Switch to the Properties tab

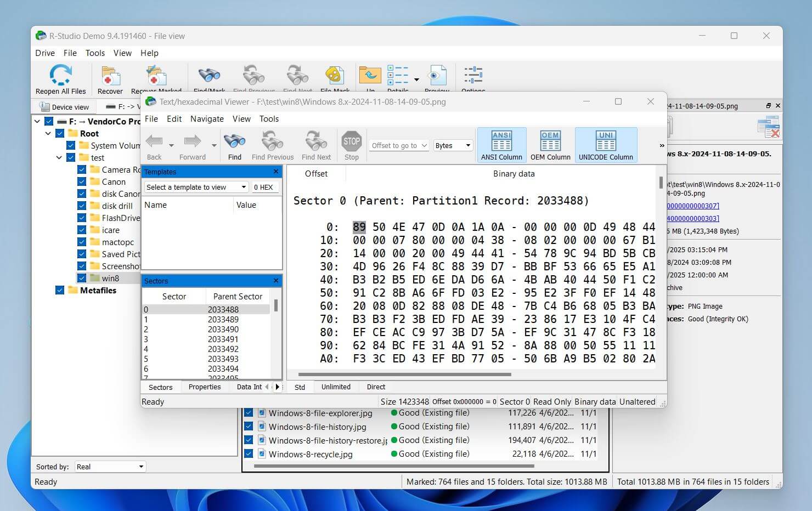click(204, 387)
